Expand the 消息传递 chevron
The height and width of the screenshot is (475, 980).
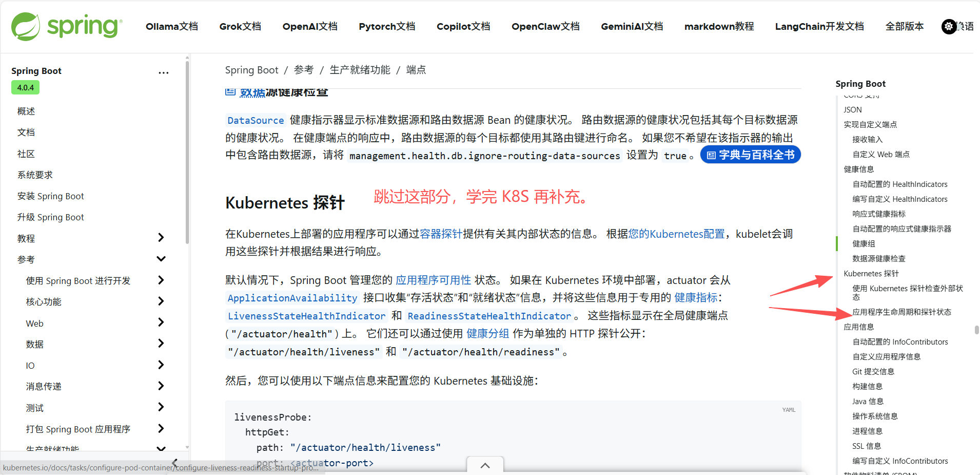pos(161,386)
